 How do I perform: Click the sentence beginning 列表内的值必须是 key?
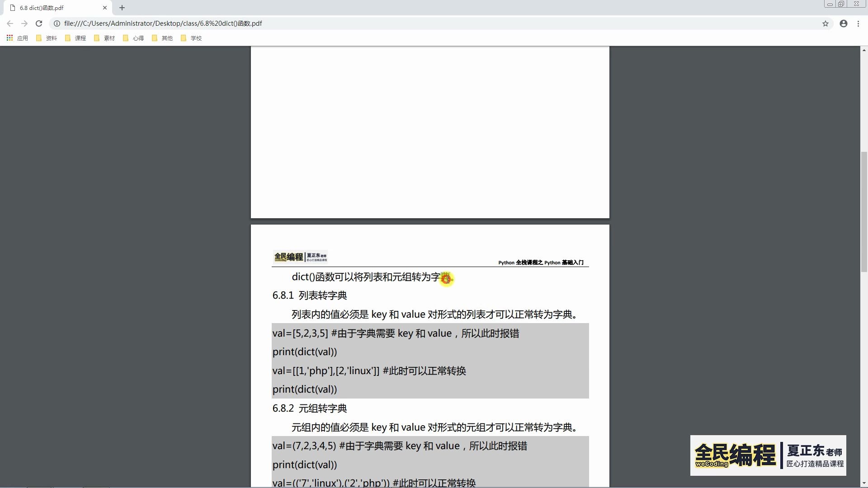coord(435,314)
